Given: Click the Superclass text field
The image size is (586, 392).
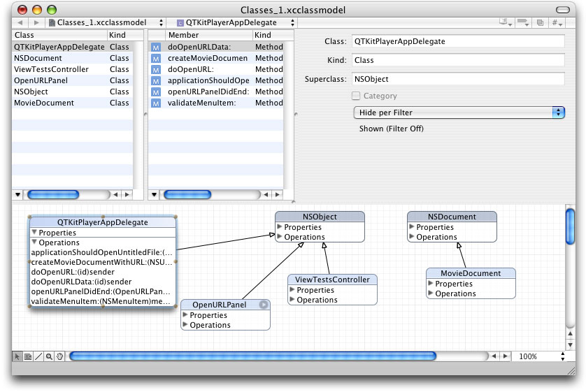Looking at the screenshot, I should click(457, 80).
